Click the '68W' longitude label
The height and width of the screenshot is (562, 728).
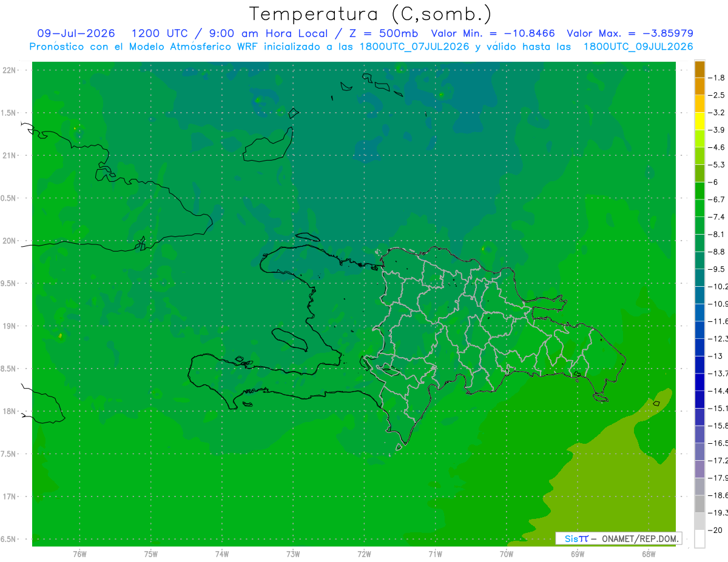pos(648,554)
